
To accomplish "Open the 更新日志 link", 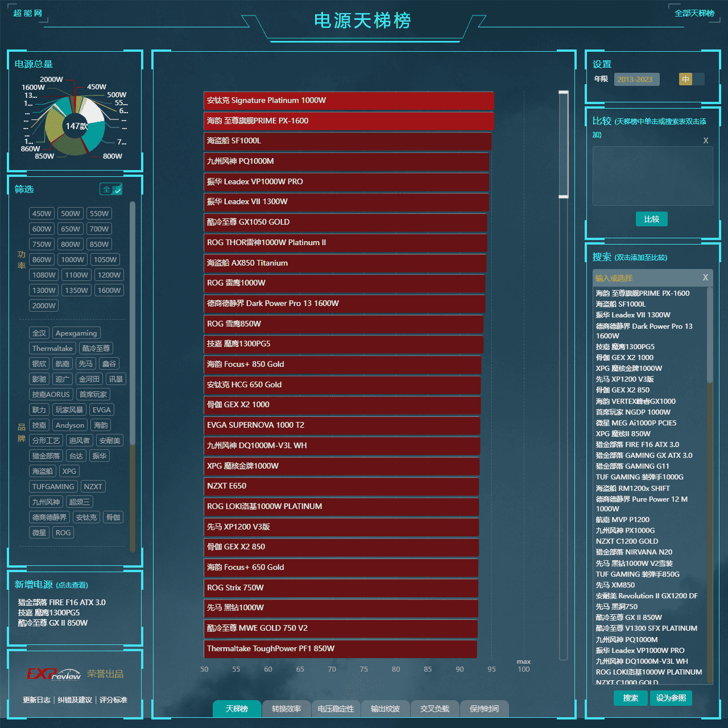I will (x=36, y=700).
